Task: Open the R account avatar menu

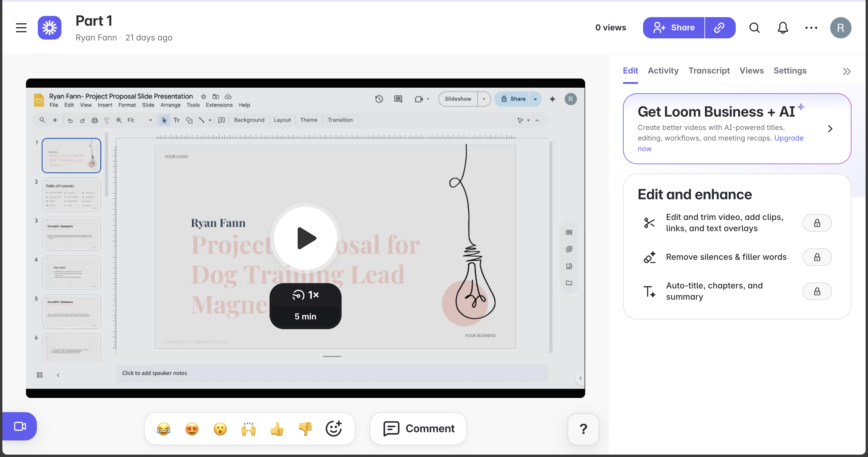Action: (x=841, y=28)
